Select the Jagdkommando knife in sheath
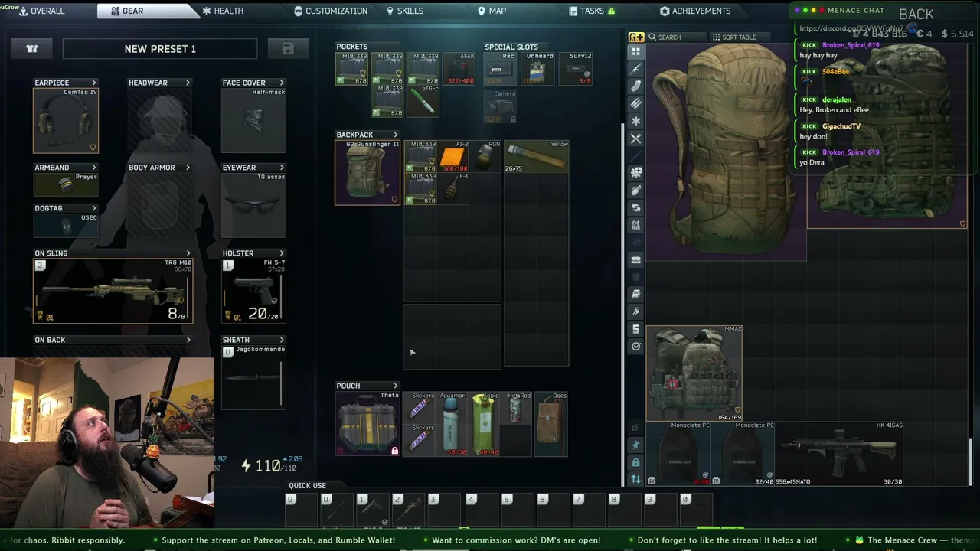The image size is (980, 551). click(253, 377)
